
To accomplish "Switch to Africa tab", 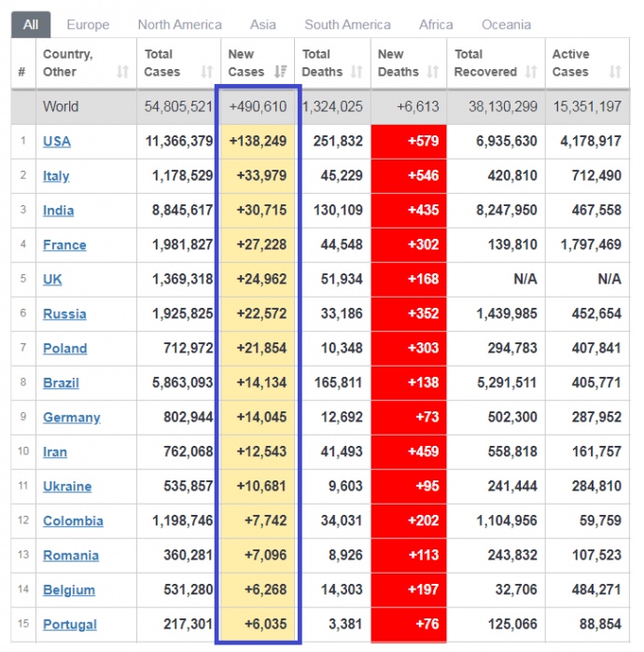I will pyautogui.click(x=436, y=24).
